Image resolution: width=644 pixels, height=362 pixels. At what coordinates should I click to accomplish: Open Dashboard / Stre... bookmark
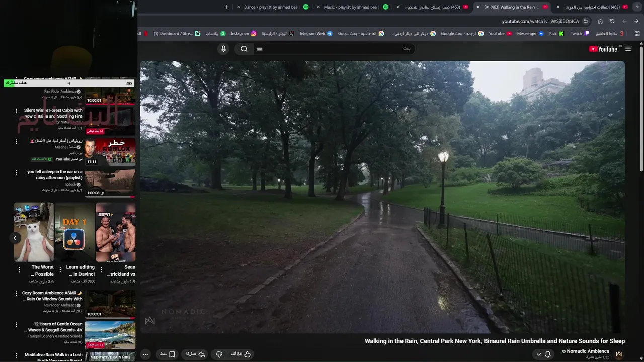click(177, 34)
